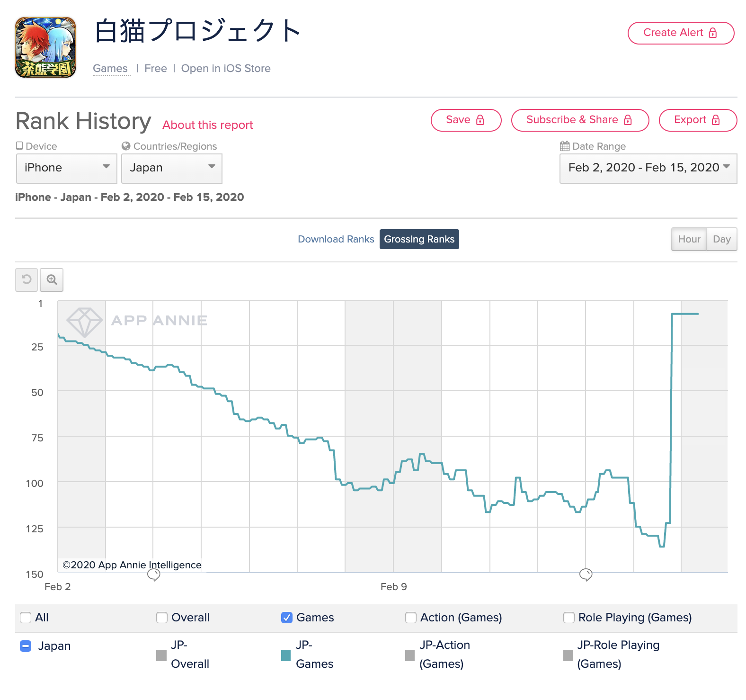Click the calendar icon beside Date Range

(x=564, y=146)
